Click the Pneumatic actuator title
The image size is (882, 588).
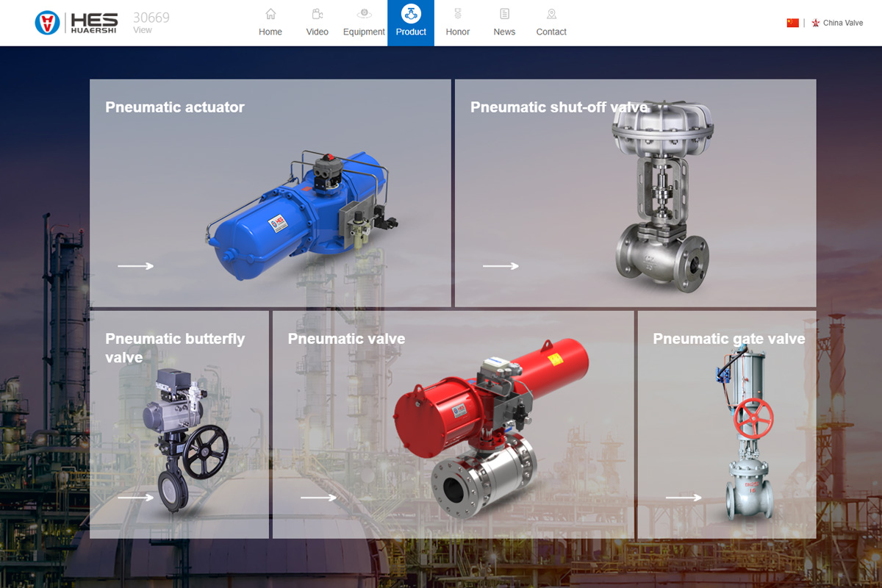point(175,107)
